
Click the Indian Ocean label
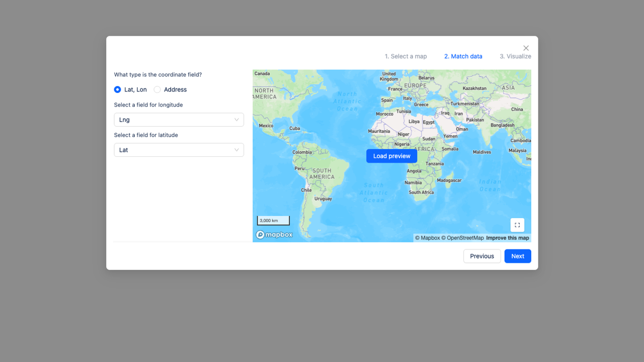[490, 186]
